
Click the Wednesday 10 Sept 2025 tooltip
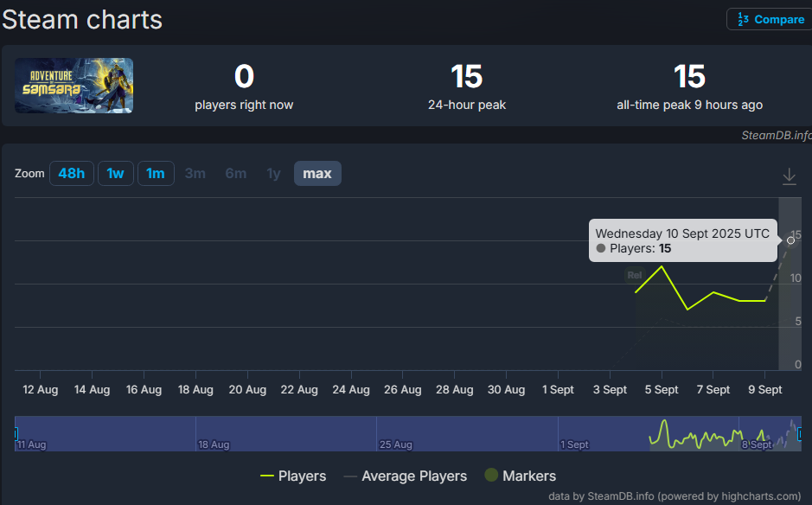pos(682,241)
